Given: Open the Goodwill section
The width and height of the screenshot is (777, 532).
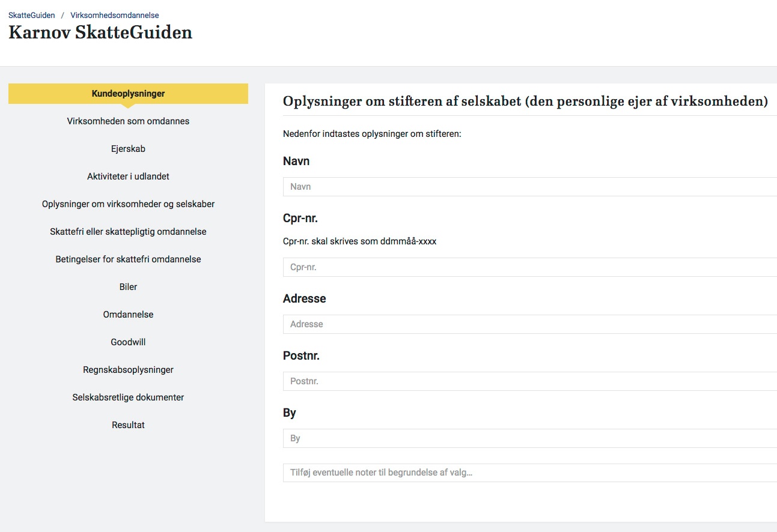Looking at the screenshot, I should click(x=128, y=342).
